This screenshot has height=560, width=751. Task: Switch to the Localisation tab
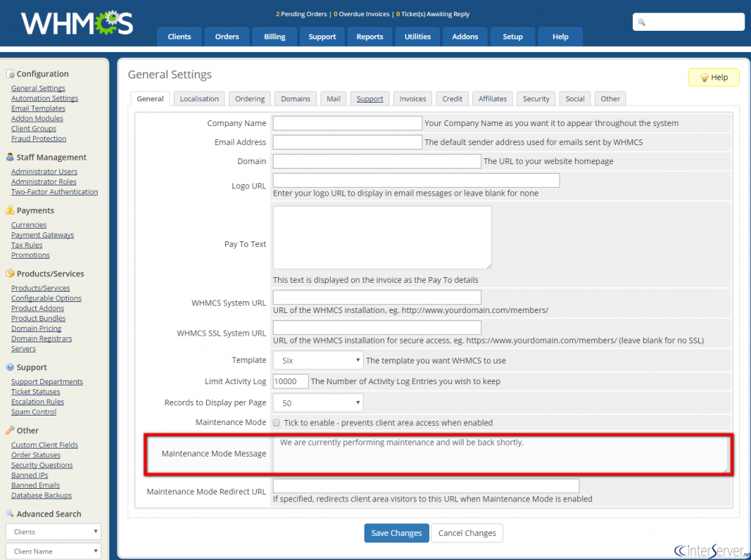point(199,99)
